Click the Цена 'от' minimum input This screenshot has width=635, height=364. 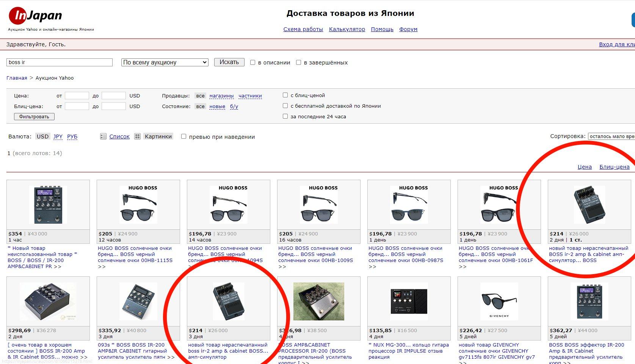[77, 96]
